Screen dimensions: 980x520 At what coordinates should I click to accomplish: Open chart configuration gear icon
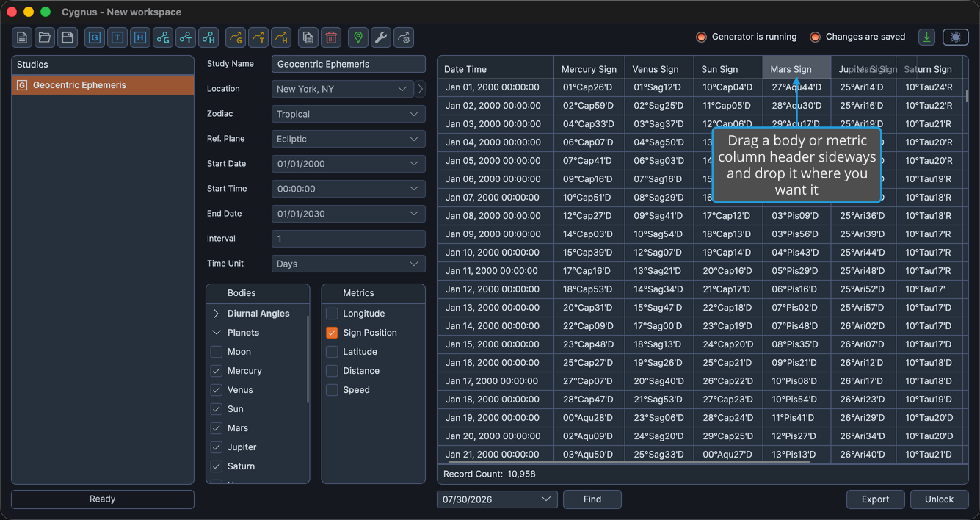(x=404, y=37)
